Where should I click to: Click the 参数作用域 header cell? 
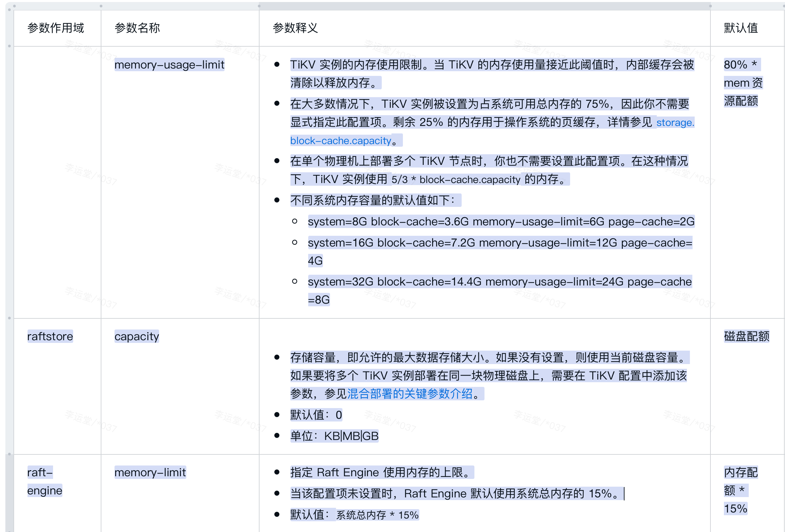pos(56,28)
